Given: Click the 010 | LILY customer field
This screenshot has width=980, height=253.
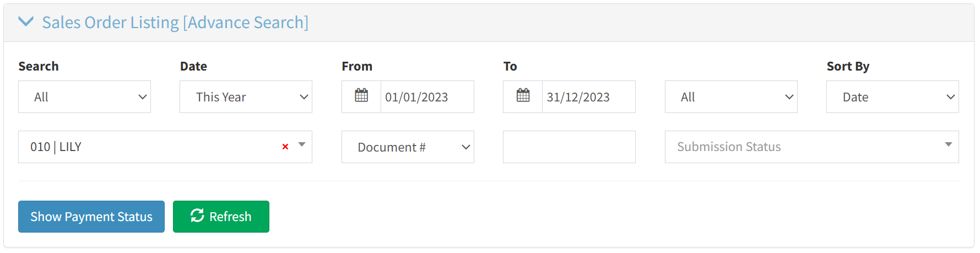Looking at the screenshot, I should pos(149,147).
